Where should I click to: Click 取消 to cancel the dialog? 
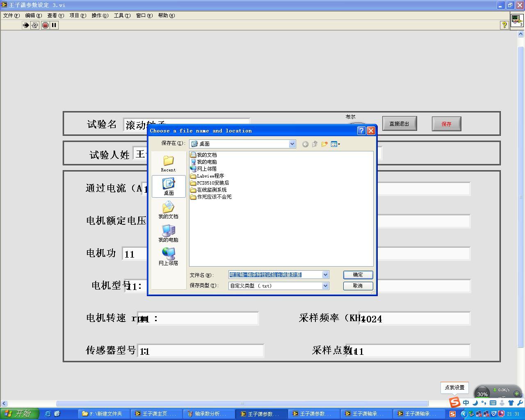click(x=358, y=285)
